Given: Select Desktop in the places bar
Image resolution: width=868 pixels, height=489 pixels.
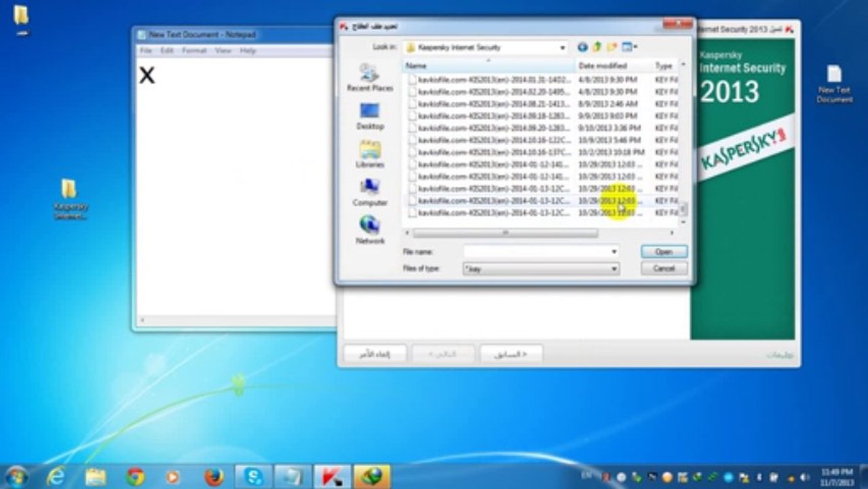Looking at the screenshot, I should tap(370, 115).
